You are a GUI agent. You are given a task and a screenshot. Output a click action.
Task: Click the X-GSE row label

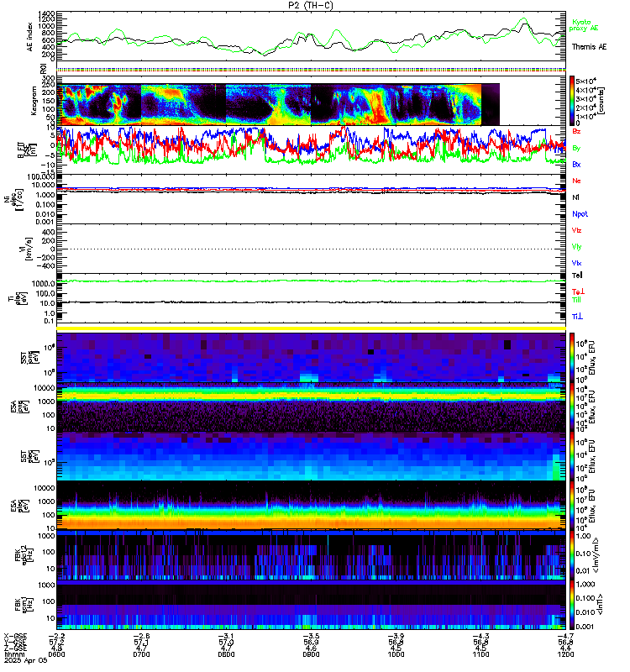(15, 636)
